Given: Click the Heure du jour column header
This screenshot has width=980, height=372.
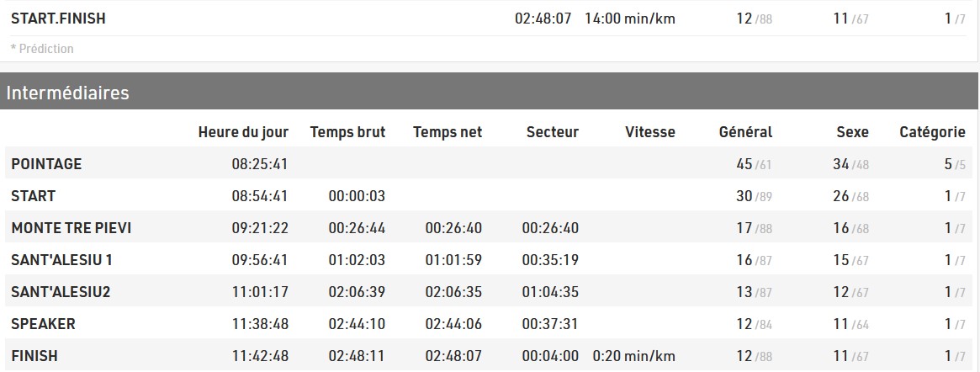Looking at the screenshot, I should 243,132.
